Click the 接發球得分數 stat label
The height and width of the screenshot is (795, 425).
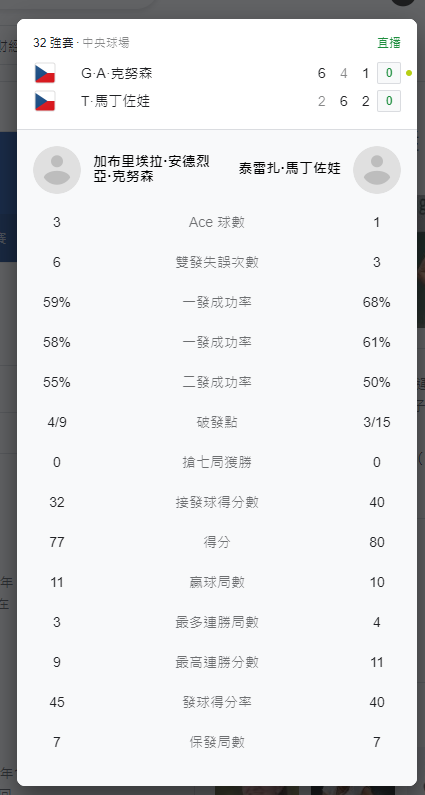coord(217,502)
